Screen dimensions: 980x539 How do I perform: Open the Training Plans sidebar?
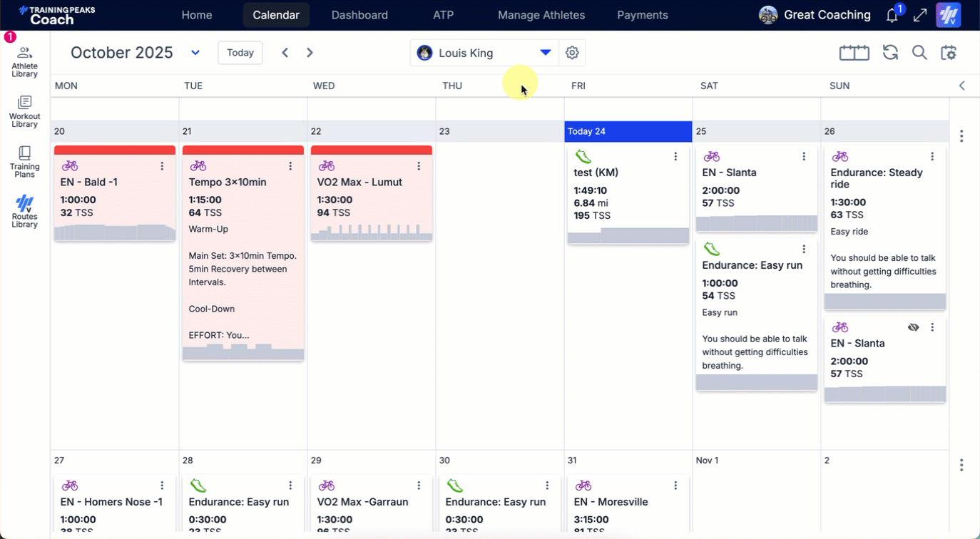point(24,162)
